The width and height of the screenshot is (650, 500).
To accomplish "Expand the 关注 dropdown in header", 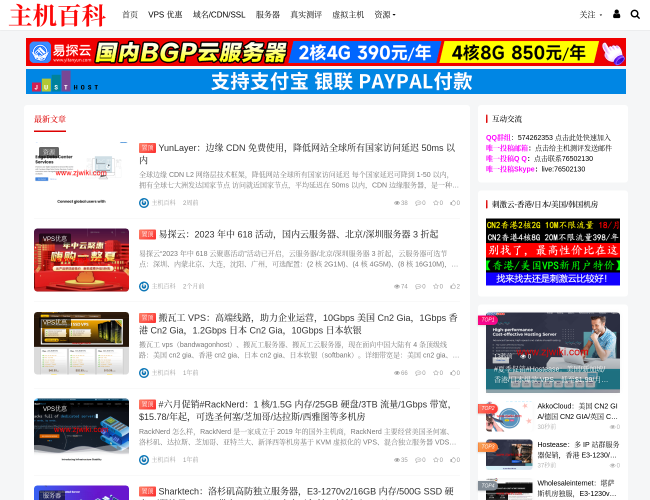I will (590, 15).
